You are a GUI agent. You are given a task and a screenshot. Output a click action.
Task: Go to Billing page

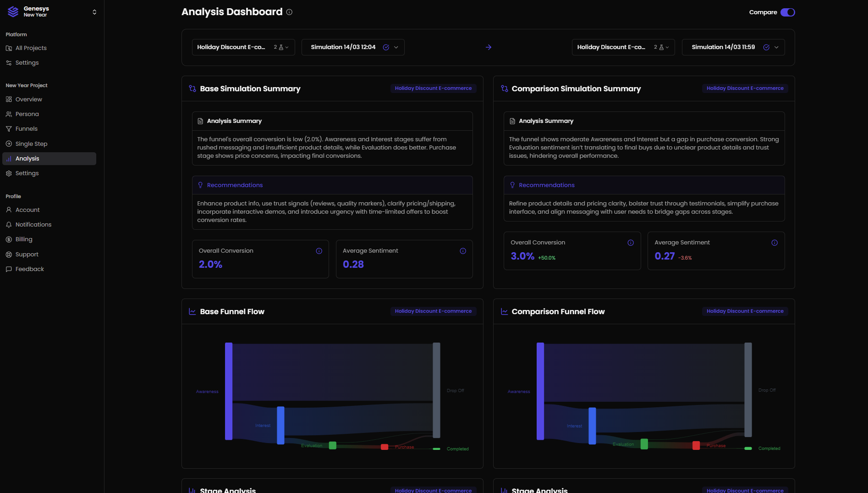click(x=49, y=239)
